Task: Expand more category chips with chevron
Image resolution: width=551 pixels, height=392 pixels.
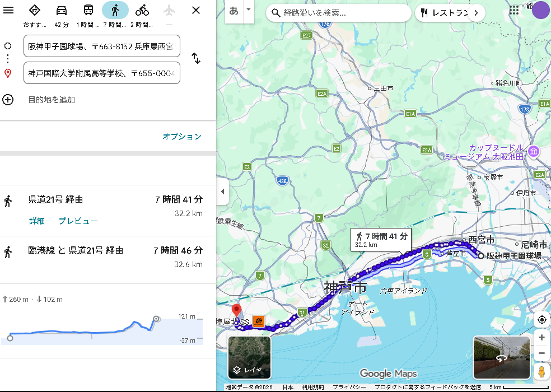Action: [477, 12]
